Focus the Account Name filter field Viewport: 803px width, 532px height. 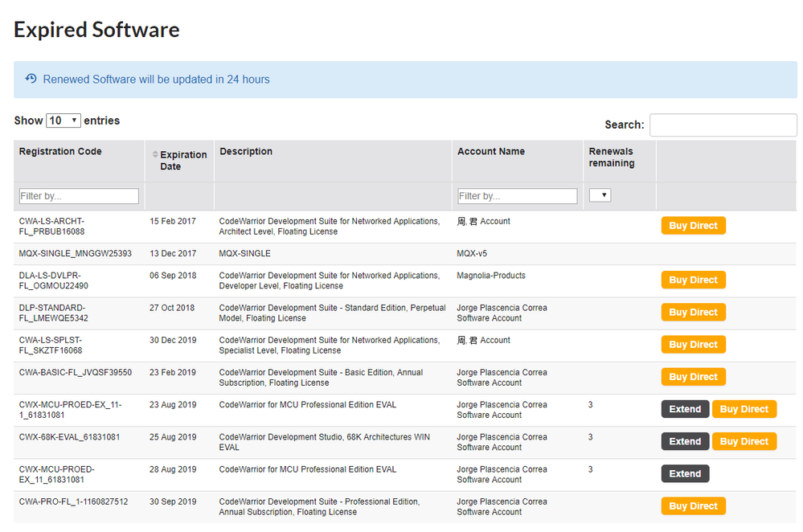(517, 196)
